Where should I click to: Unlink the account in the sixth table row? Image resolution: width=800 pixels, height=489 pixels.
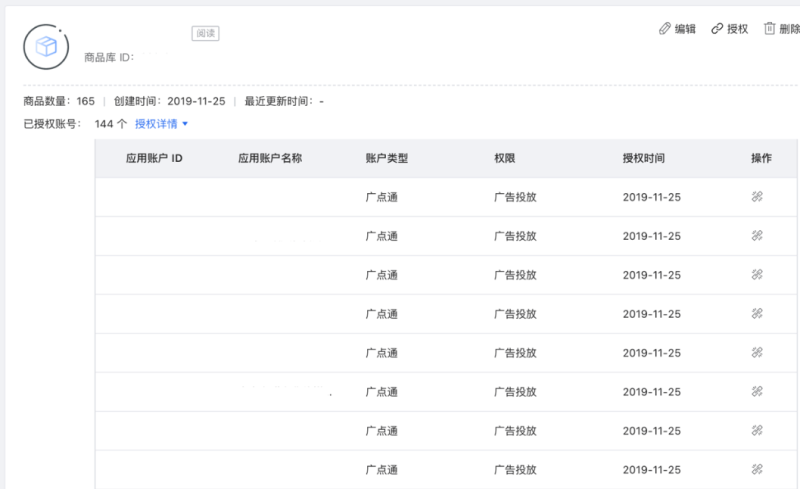pyautogui.click(x=757, y=392)
